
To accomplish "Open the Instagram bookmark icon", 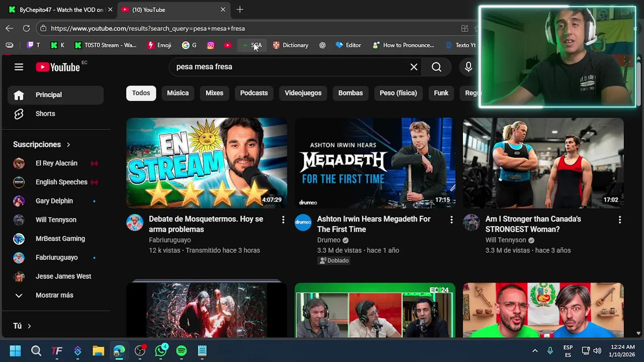I will coord(210,45).
